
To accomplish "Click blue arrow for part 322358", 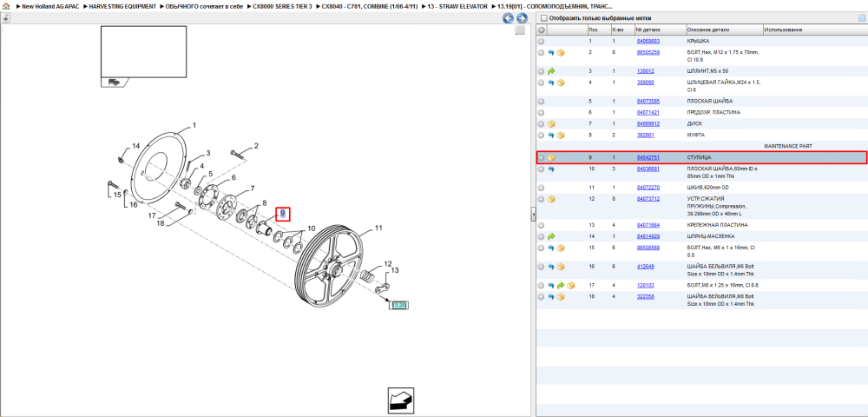I will (x=551, y=297).
